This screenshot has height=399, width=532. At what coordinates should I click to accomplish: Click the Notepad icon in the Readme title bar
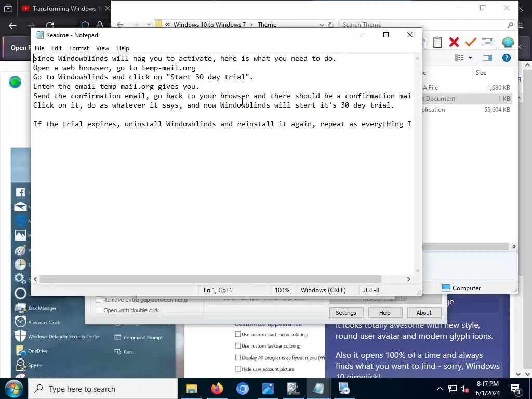pyautogui.click(x=39, y=35)
